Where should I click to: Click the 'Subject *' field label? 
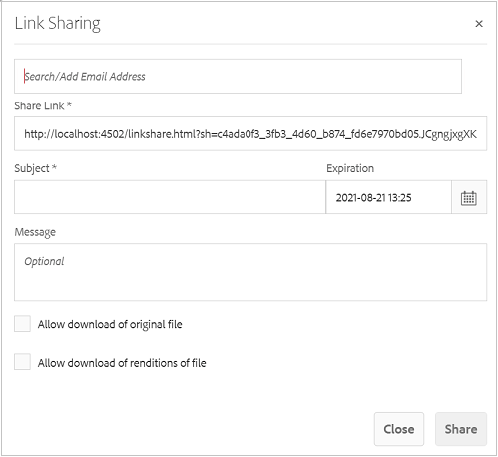(x=35, y=168)
